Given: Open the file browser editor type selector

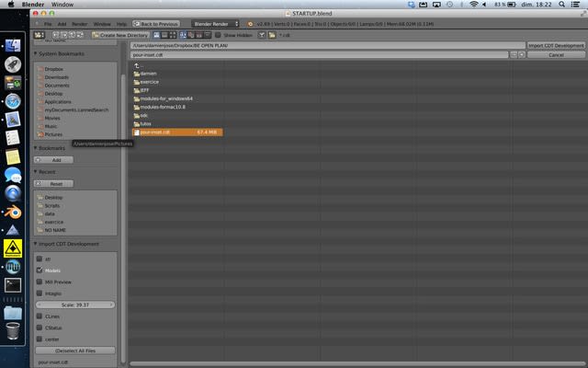Looking at the screenshot, I should click(x=40, y=34).
